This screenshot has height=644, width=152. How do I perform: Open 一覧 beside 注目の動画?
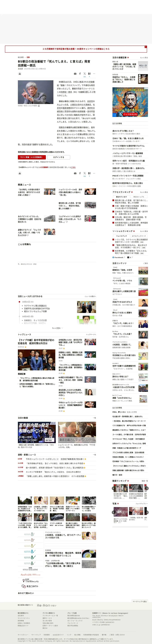click(94, 418)
